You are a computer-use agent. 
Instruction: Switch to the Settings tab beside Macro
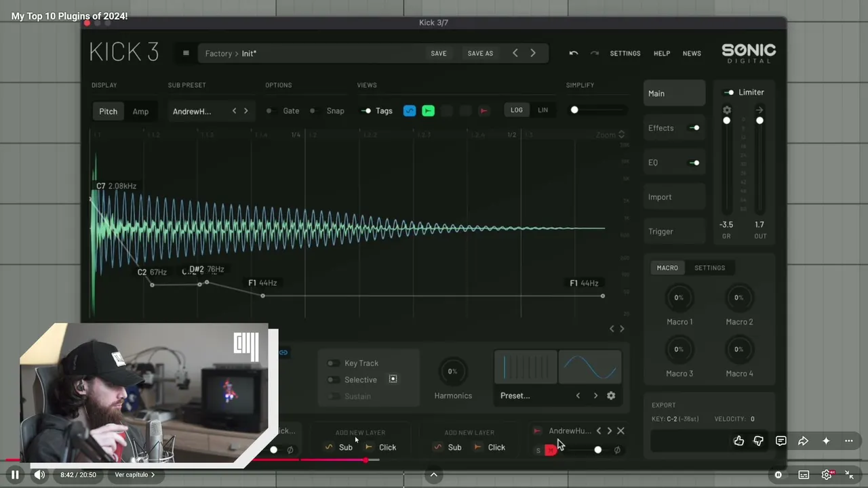tap(709, 268)
